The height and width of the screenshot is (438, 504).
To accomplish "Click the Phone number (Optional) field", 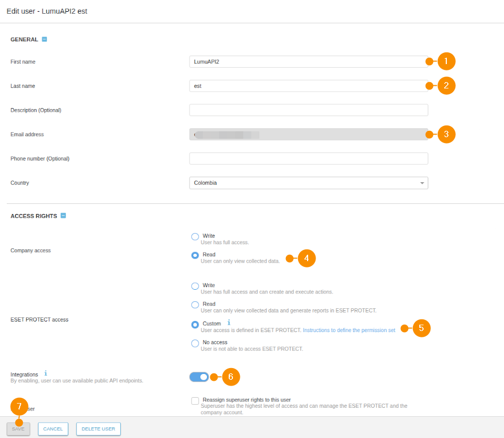I will (308, 158).
